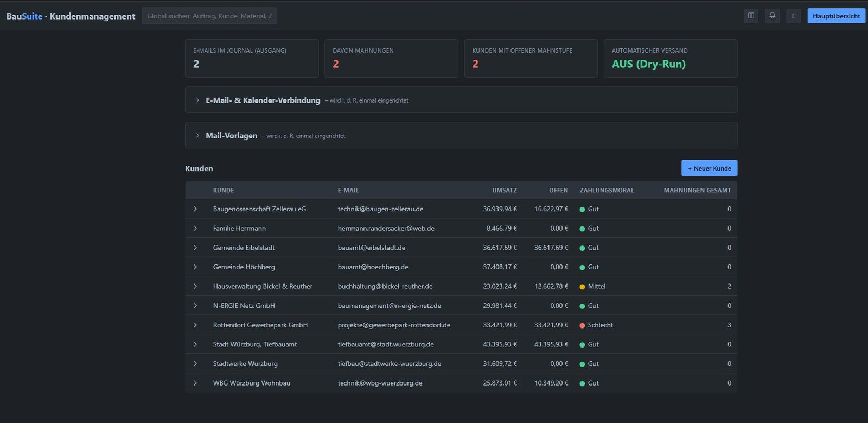Click the MAHNUNGEN GESAMT column header
868x423 pixels.
697,191
